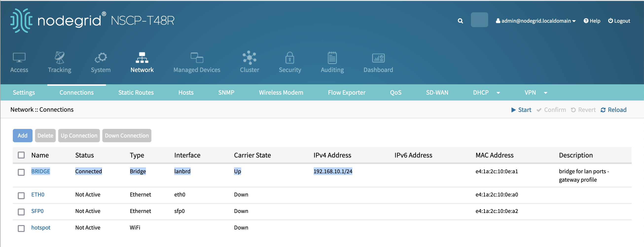Click the Confirm checkmark action
644x247 pixels.
click(551, 110)
